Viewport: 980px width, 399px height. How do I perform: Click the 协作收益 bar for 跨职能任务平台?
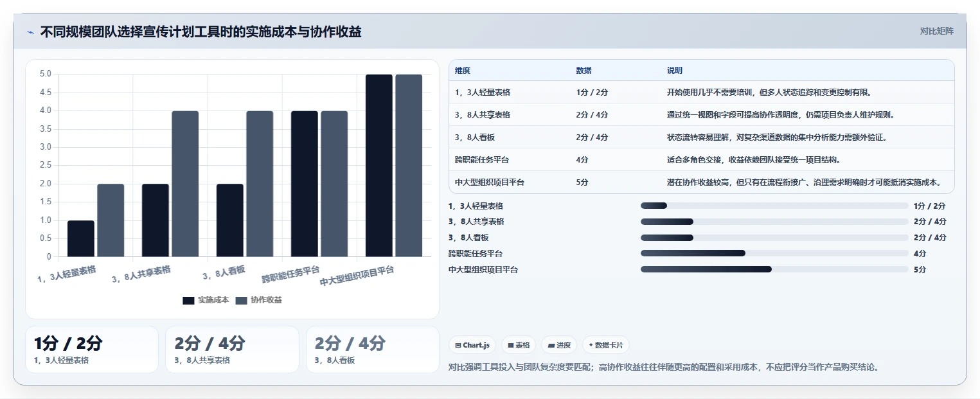tap(334, 184)
